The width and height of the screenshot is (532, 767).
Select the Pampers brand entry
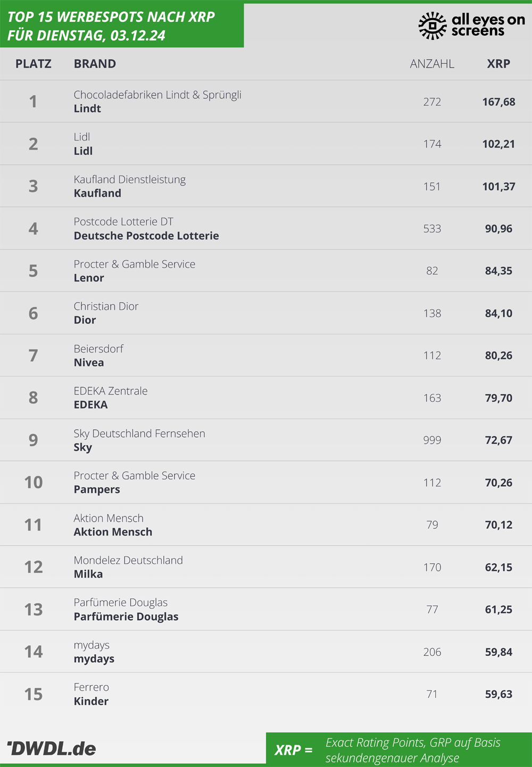[x=97, y=489]
